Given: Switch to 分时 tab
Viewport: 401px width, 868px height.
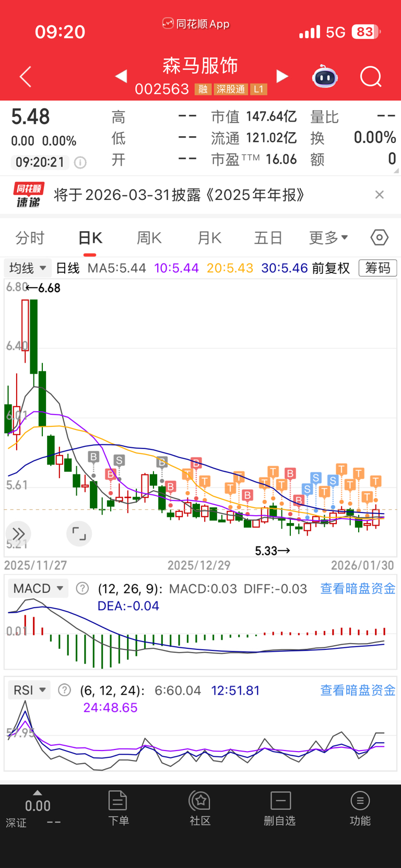Looking at the screenshot, I should point(30,238).
